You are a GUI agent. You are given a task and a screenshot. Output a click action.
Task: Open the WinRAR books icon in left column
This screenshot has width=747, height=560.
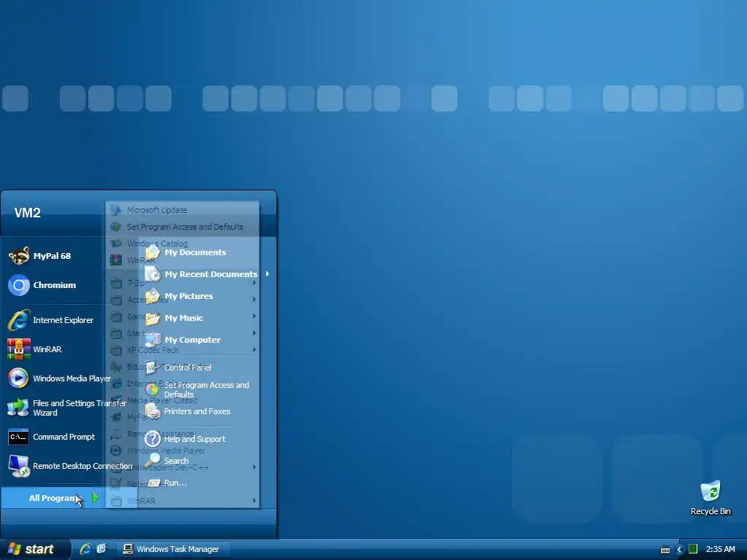[x=19, y=349]
